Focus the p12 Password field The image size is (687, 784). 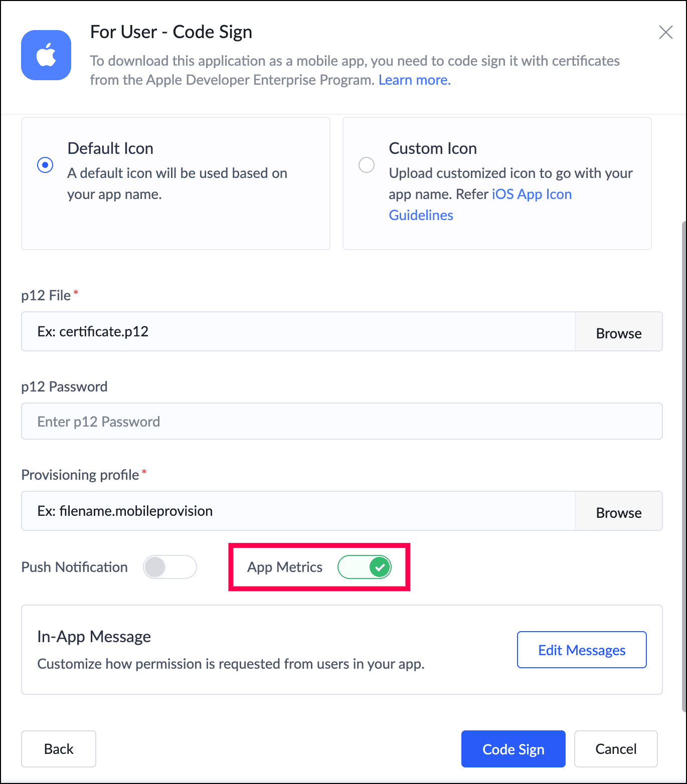click(x=341, y=422)
